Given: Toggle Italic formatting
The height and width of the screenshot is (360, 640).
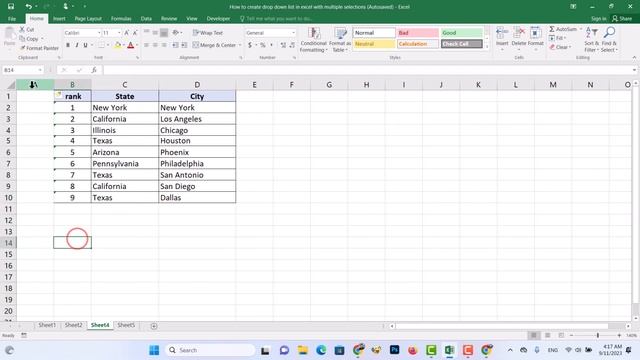Looking at the screenshot, I should 76,45.
